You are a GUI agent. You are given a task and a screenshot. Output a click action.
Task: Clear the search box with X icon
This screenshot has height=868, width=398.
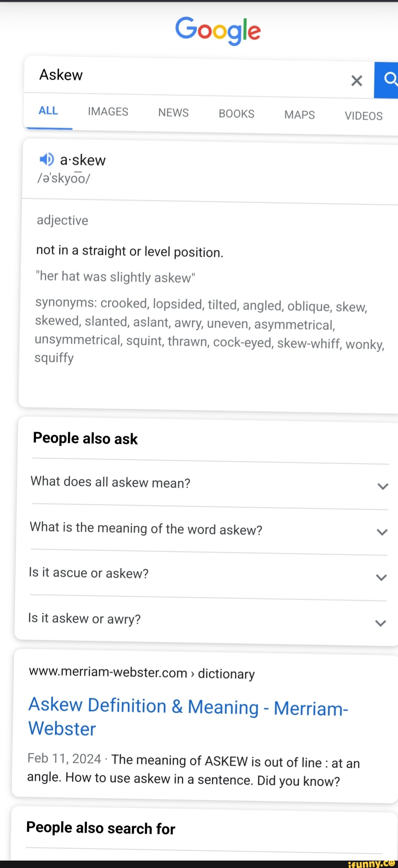pyautogui.click(x=356, y=80)
